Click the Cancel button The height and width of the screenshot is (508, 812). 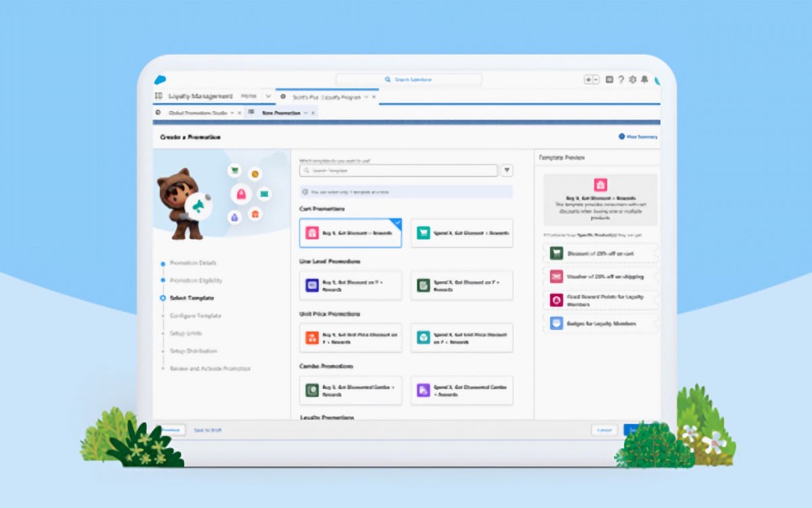click(x=604, y=430)
